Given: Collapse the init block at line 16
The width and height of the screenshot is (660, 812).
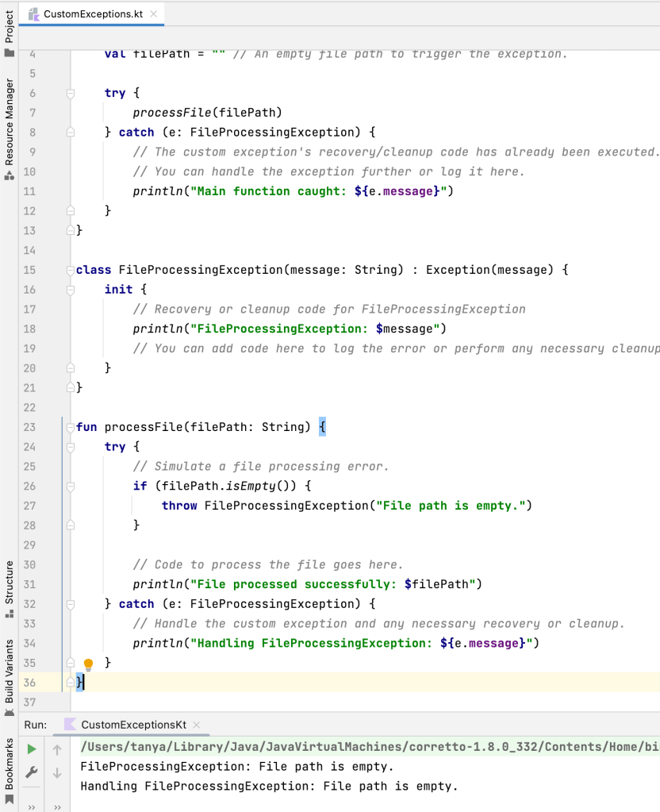Looking at the screenshot, I should [x=71, y=290].
